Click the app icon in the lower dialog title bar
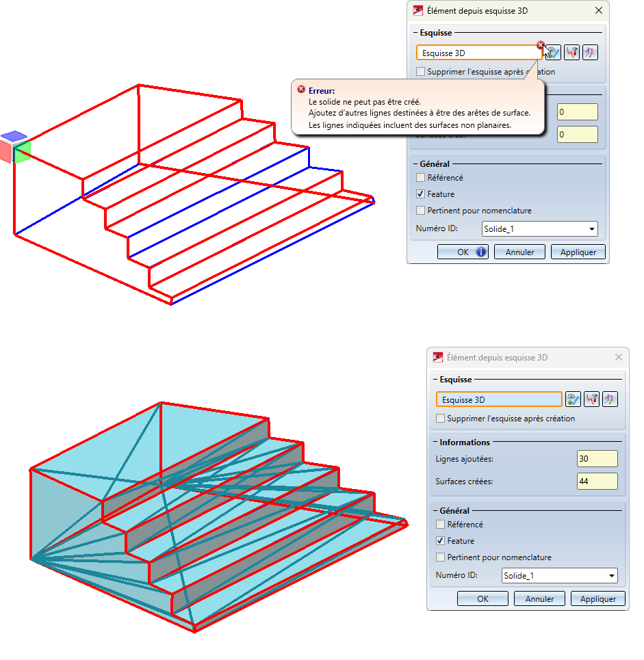Viewport: 644px width, 660px height. pos(437,358)
